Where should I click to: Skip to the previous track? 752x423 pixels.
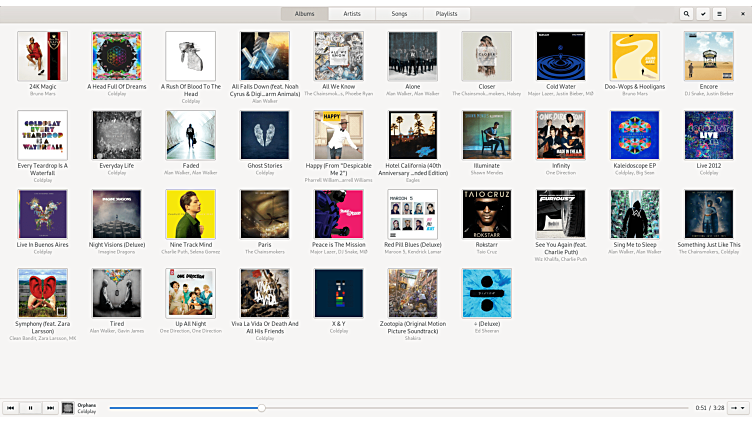click(11, 408)
